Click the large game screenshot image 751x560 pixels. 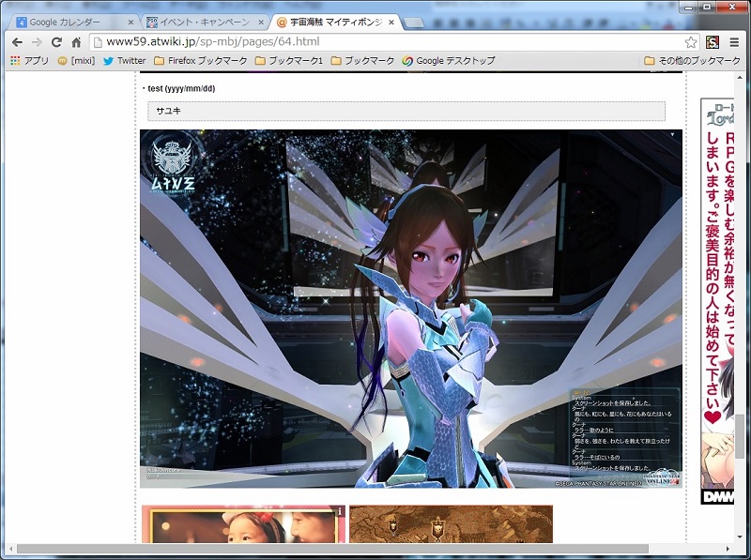(x=411, y=309)
